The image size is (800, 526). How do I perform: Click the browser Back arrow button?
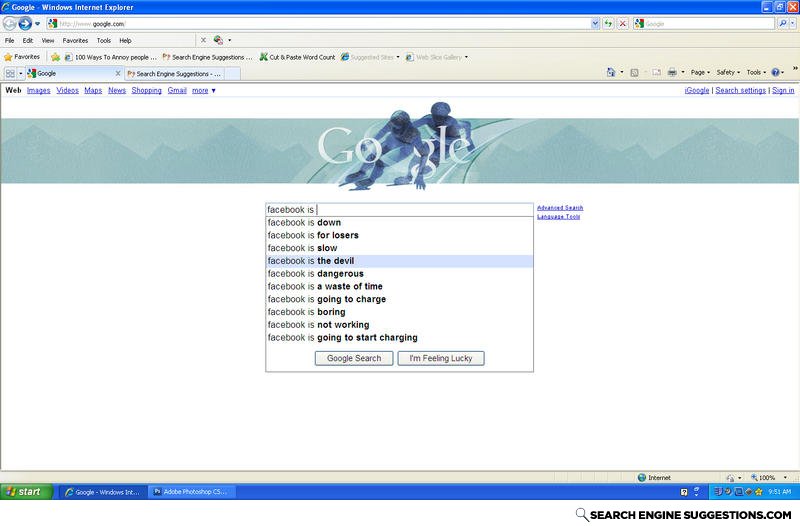pos(9,23)
